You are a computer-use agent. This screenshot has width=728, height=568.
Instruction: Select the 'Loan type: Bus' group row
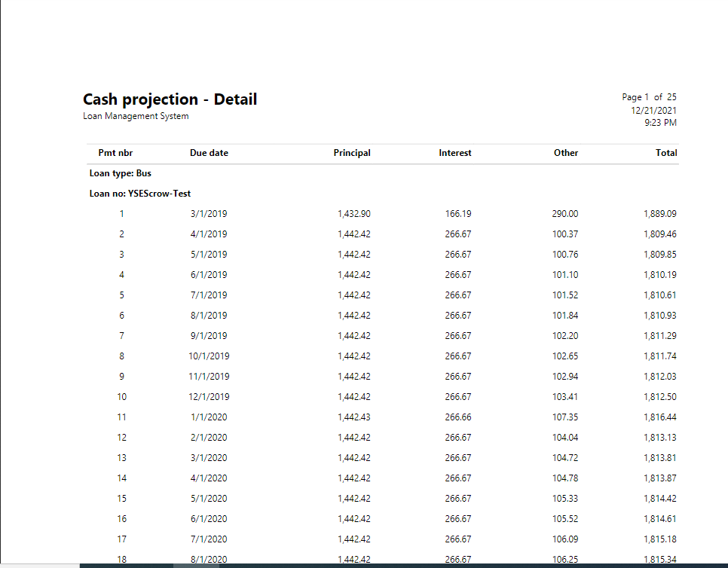pyautogui.click(x=121, y=173)
